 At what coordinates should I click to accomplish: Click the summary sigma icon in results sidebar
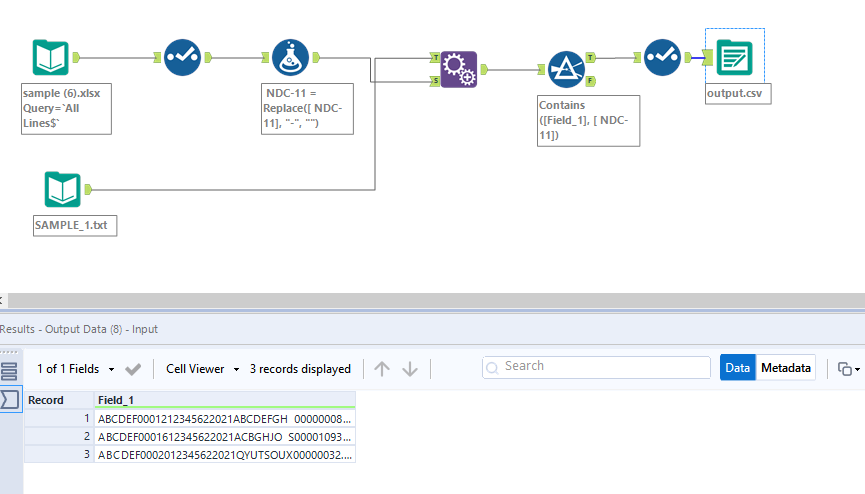click(x=10, y=400)
